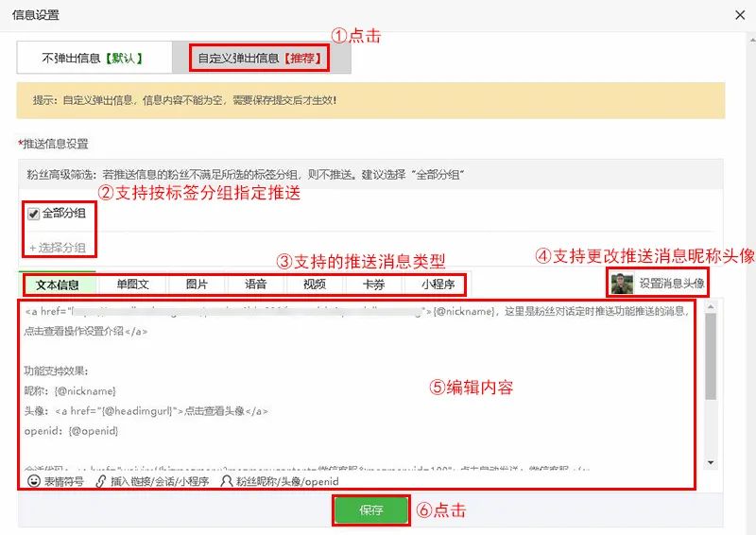
Task: Click the 表情符号 smiley icon
Action: (34, 481)
